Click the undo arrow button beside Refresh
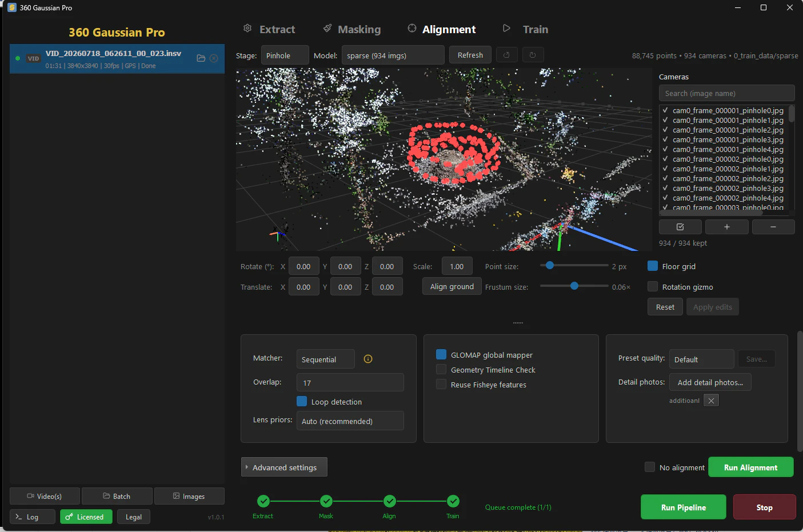The width and height of the screenshot is (803, 532). point(506,55)
